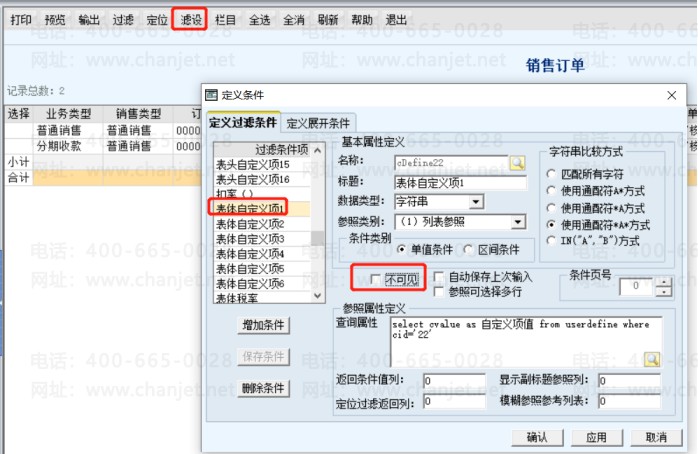Click the condition list's up arrow

pos(317,150)
